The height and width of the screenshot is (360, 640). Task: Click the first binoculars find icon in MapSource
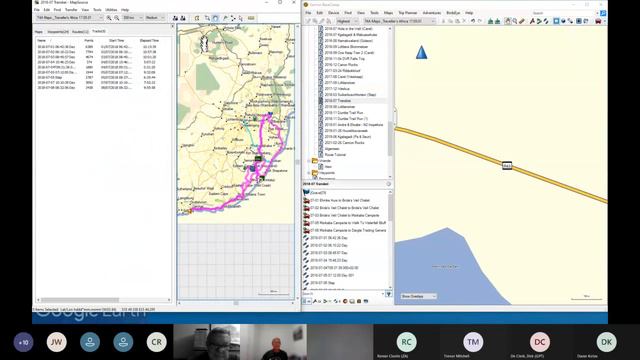[x=175, y=18]
